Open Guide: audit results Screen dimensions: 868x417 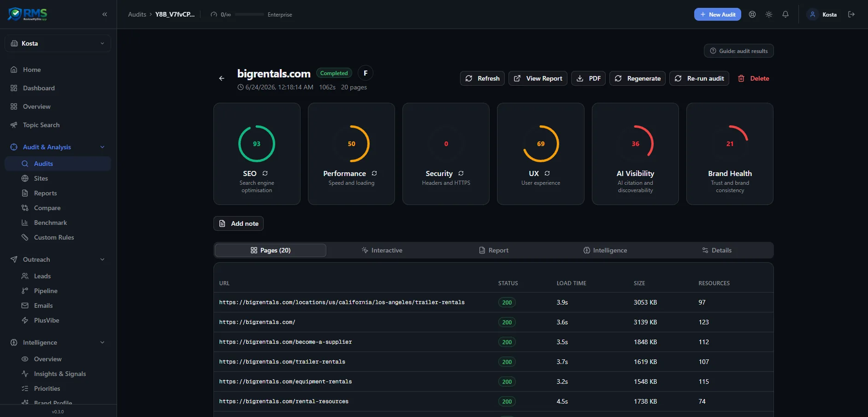[x=738, y=51]
